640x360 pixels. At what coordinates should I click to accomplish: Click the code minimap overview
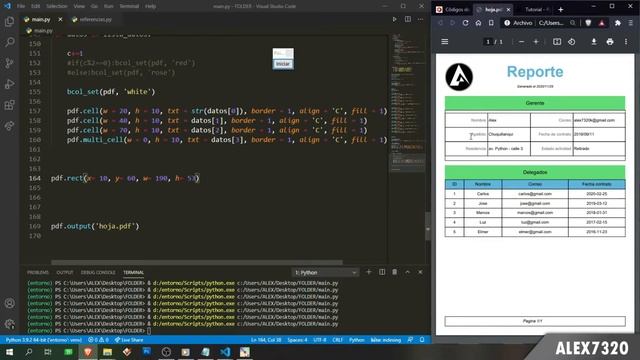[x=407, y=104]
